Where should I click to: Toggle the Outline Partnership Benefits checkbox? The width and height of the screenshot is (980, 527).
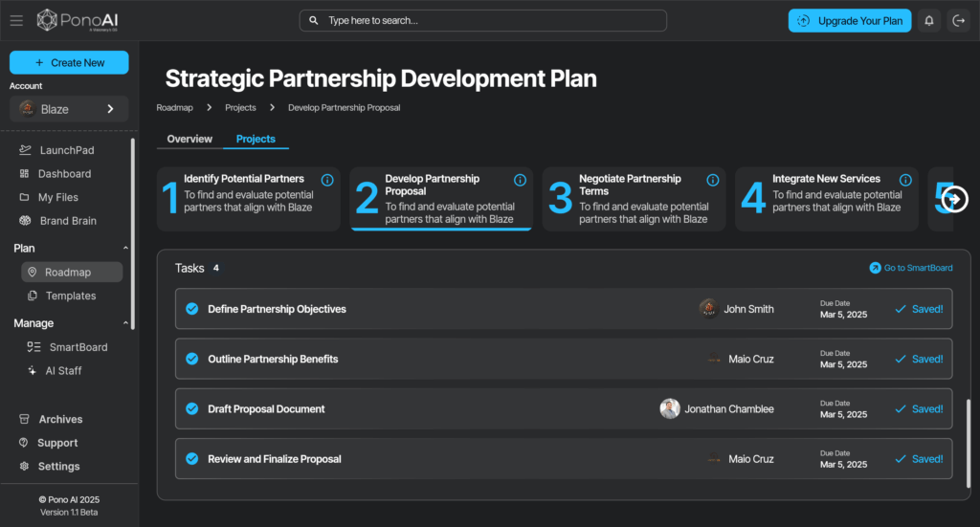pos(191,360)
